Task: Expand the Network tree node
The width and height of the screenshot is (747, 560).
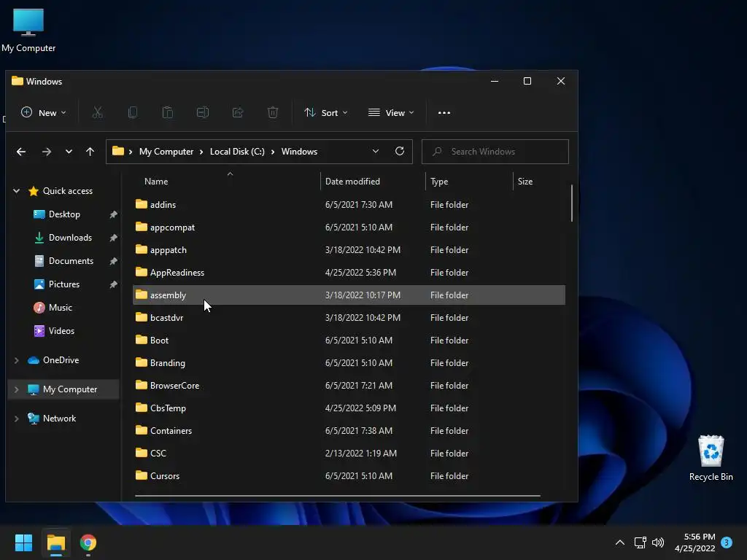Action: click(x=16, y=419)
